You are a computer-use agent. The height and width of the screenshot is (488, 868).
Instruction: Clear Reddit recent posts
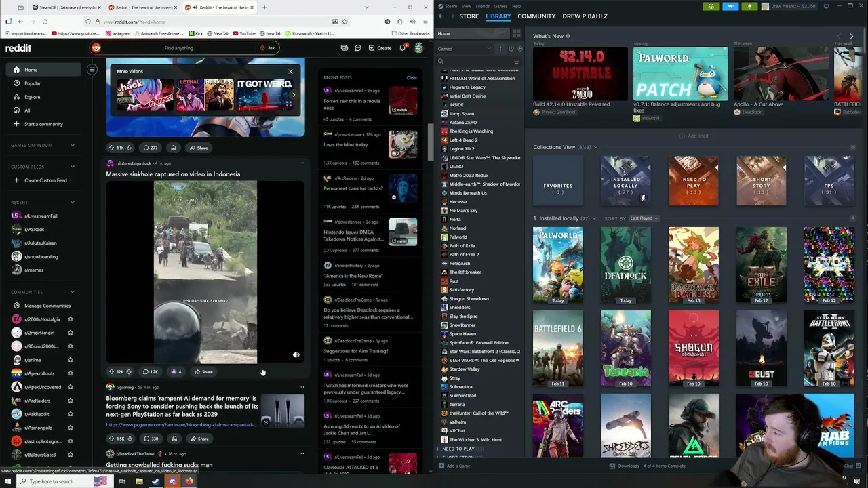pyautogui.click(x=412, y=78)
